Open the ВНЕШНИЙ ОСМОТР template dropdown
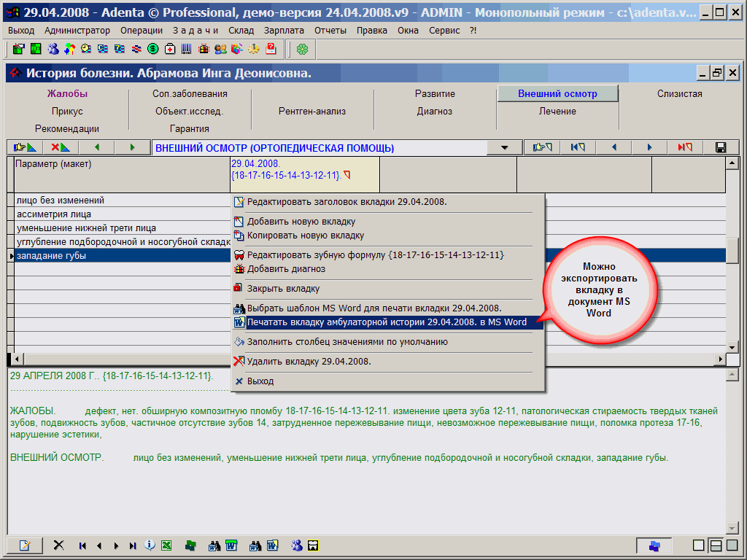747x560 pixels. tap(504, 148)
